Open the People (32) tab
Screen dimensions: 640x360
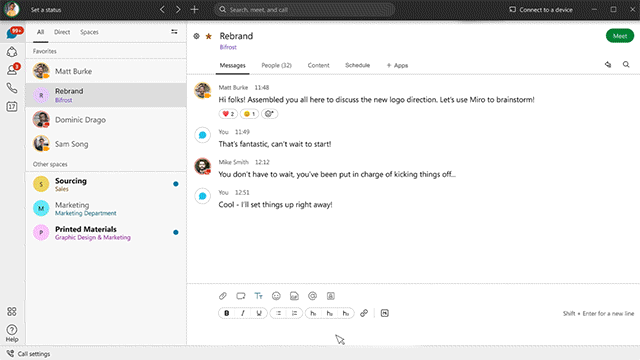(x=276, y=65)
